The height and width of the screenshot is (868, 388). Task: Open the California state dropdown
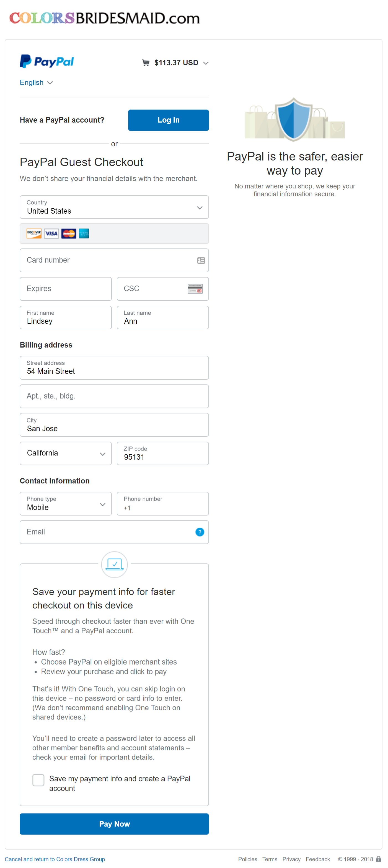click(x=66, y=453)
